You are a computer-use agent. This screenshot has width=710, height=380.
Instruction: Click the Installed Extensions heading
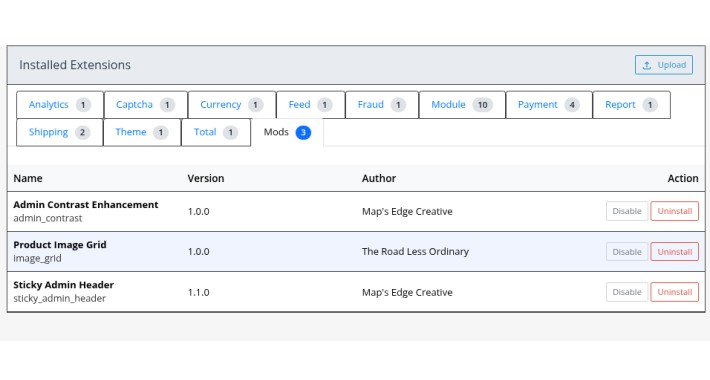point(75,65)
